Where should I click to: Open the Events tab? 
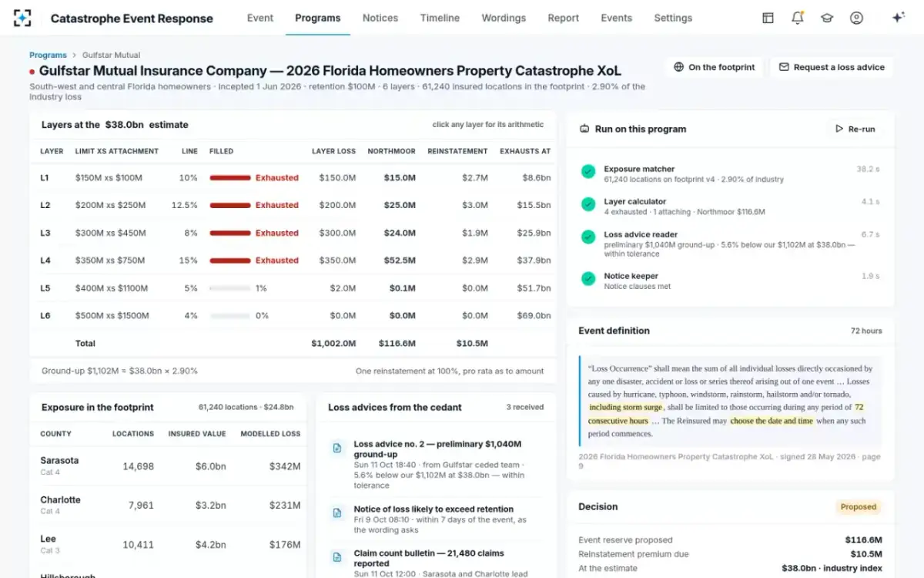pyautogui.click(x=617, y=18)
